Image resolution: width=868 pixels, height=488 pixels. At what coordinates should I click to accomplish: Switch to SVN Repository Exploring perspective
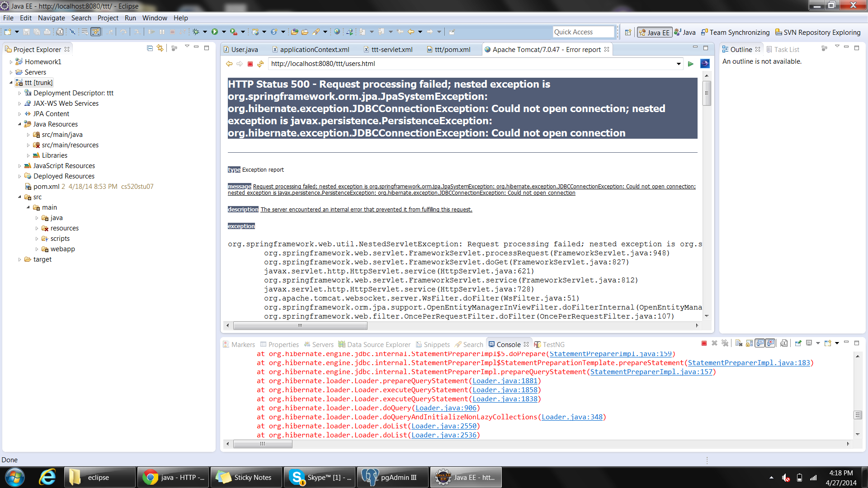pos(817,33)
